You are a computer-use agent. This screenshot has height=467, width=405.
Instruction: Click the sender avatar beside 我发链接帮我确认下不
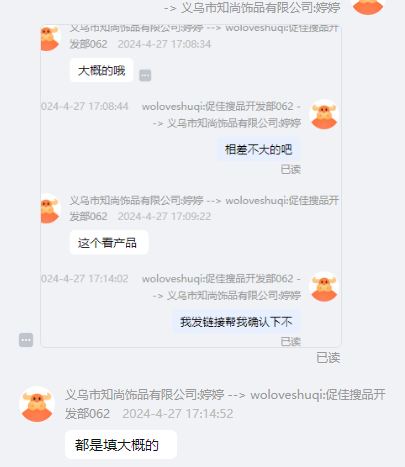pyautogui.click(x=324, y=287)
